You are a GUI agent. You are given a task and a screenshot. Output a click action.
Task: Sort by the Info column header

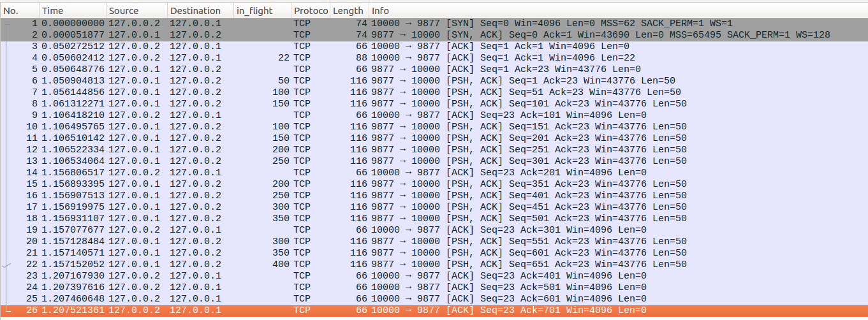click(x=618, y=11)
